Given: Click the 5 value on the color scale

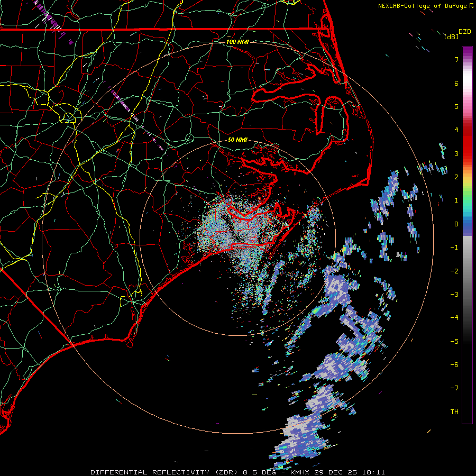Looking at the screenshot, I should 456,106.
